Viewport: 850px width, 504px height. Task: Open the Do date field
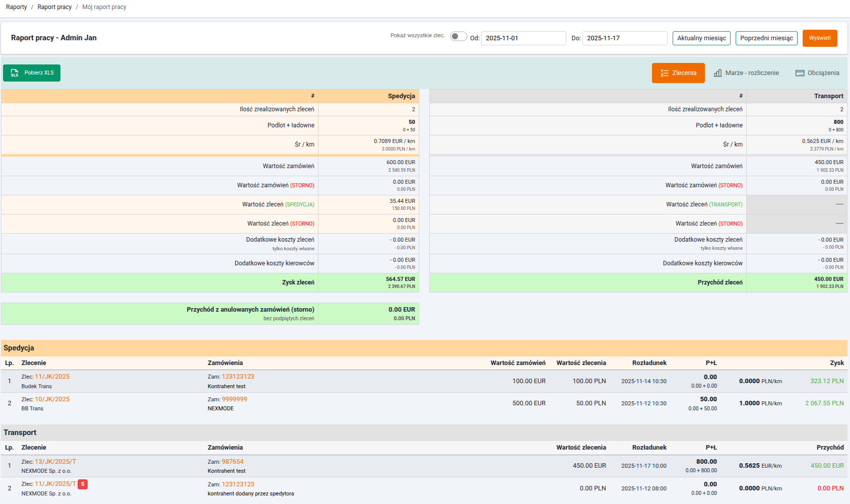pyautogui.click(x=624, y=38)
